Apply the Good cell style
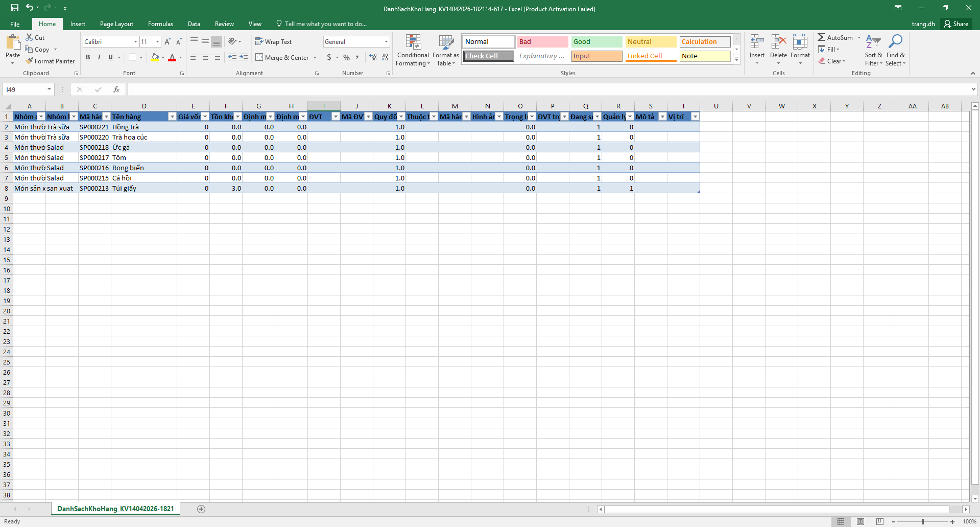Image resolution: width=980 pixels, height=527 pixels. click(x=596, y=42)
